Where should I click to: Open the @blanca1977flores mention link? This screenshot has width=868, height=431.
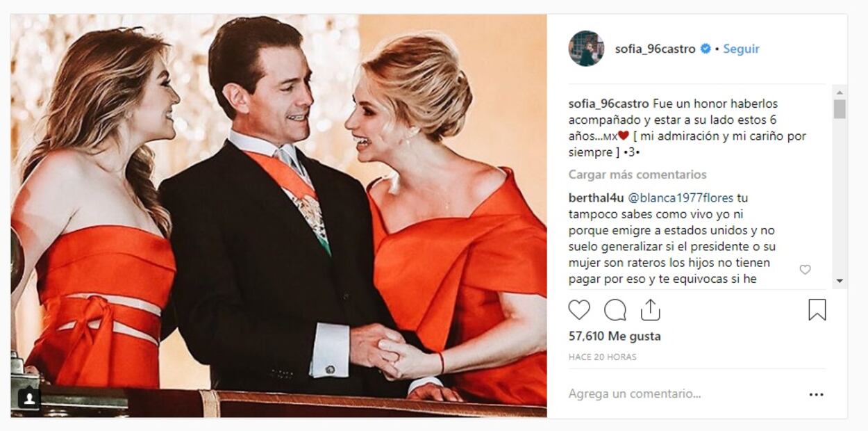(x=681, y=198)
